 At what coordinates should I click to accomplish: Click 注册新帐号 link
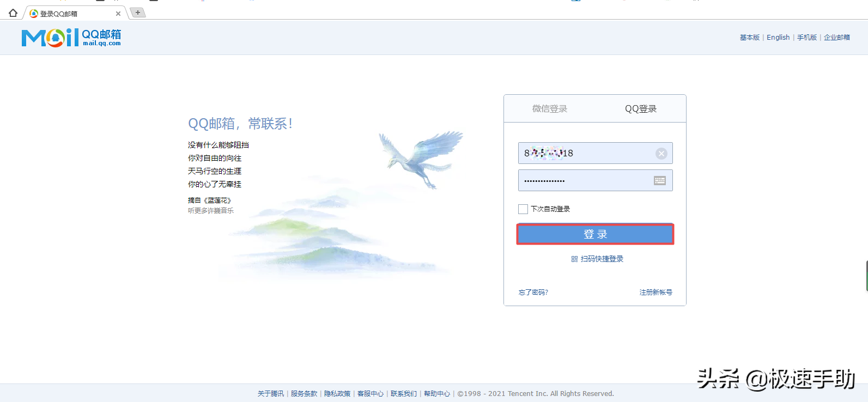[655, 293]
